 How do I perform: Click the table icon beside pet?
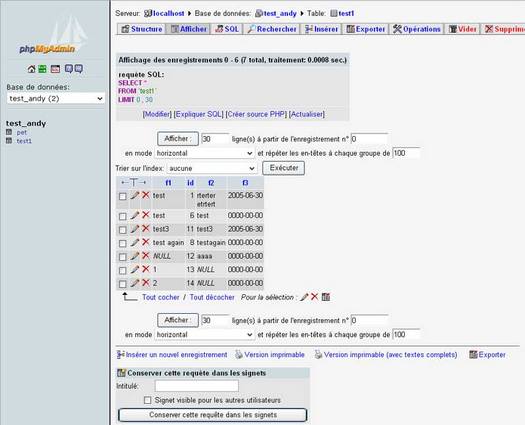pyautogui.click(x=9, y=132)
